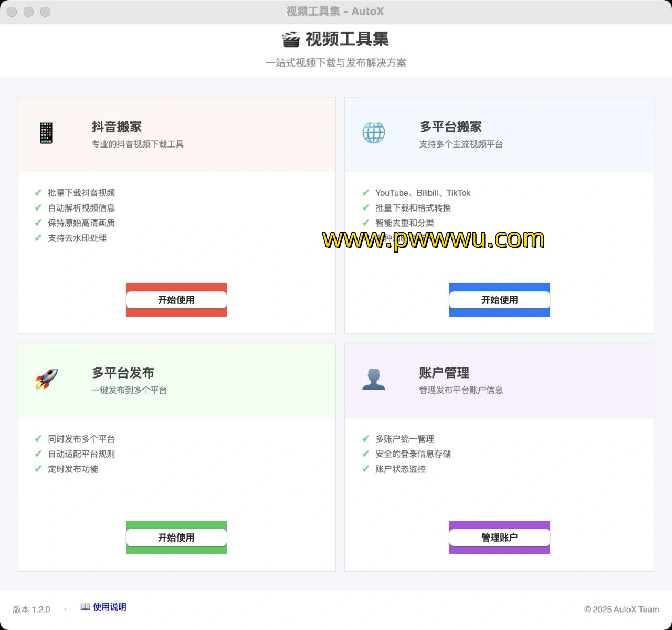The height and width of the screenshot is (630, 672).
Task: Click feature line 自动适配平台规则
Action: coord(81,454)
